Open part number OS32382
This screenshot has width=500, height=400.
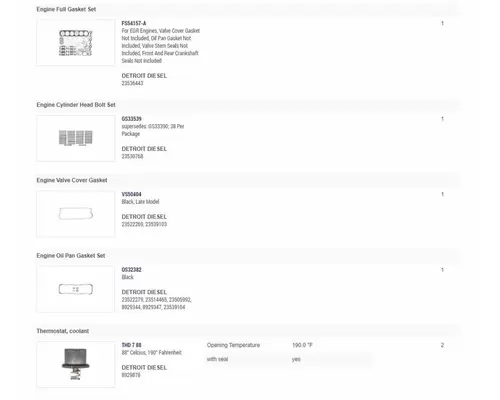point(131,270)
